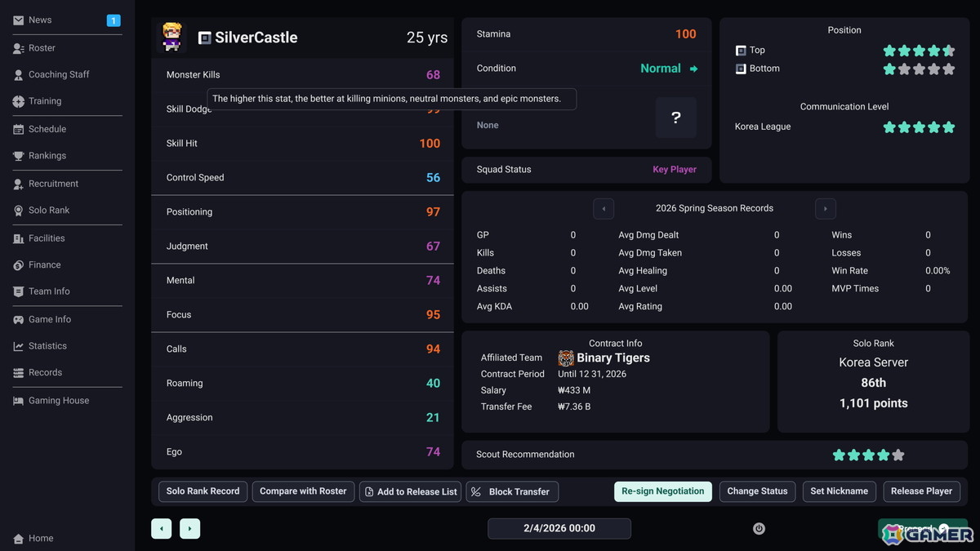The image size is (980, 551).
Task: Open the Roster menu item
Action: (42, 48)
